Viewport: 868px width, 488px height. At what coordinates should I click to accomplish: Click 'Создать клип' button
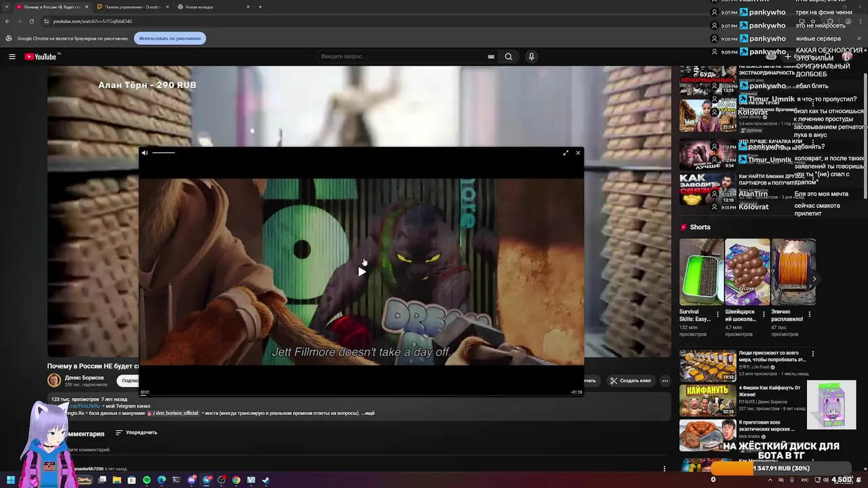click(630, 380)
